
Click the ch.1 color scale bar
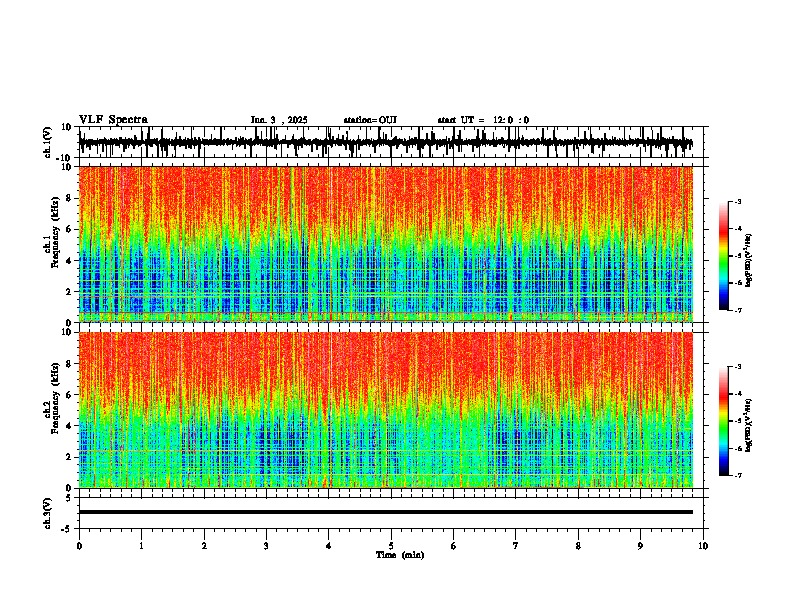[x=724, y=256]
